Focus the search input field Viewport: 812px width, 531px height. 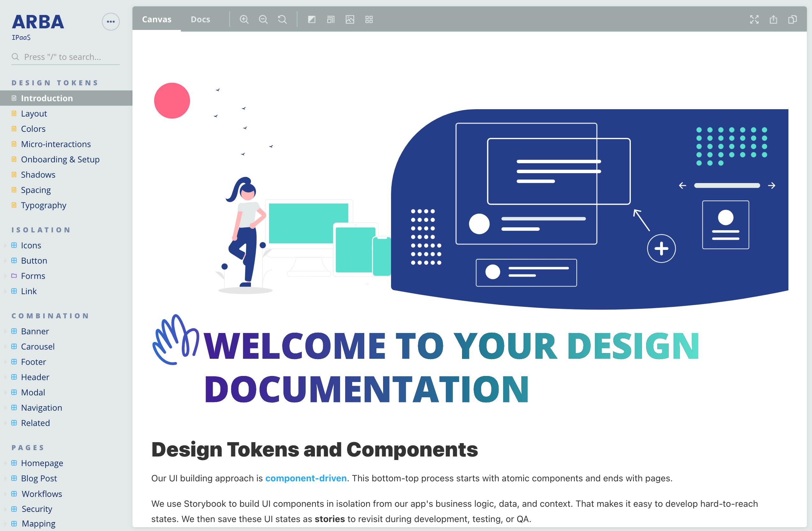click(66, 57)
